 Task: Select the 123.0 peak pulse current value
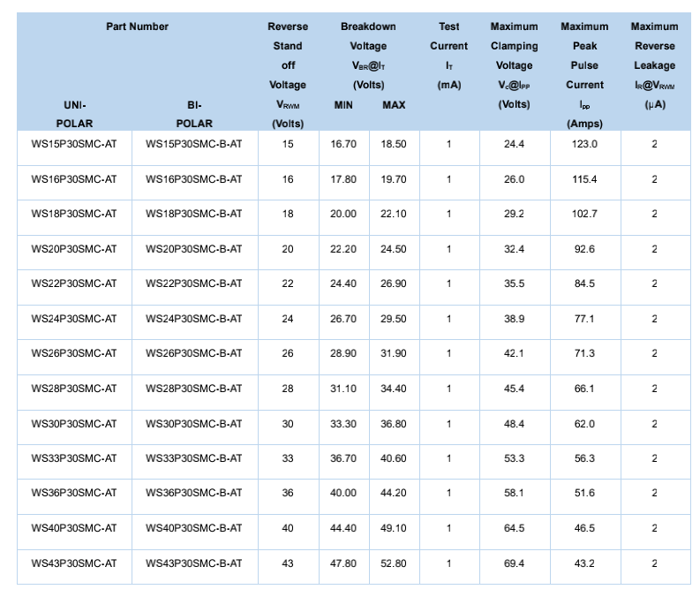pos(584,144)
